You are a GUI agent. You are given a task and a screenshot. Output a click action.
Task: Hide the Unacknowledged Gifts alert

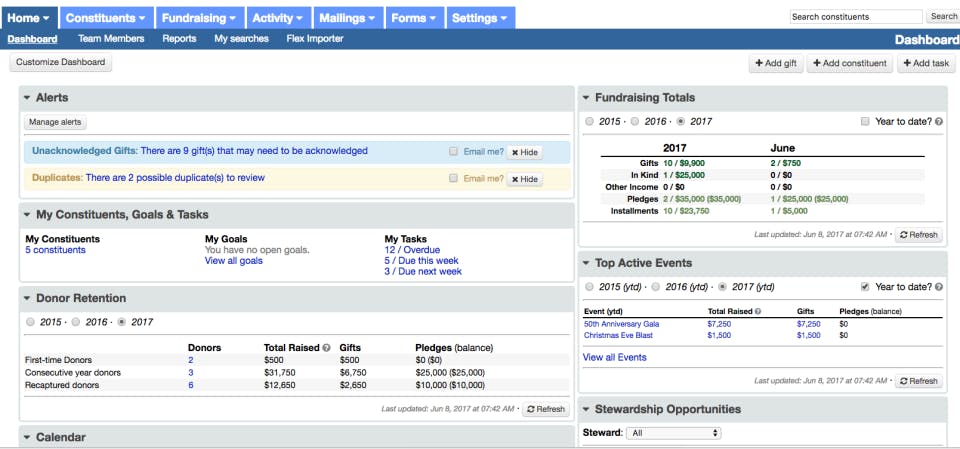pos(524,152)
